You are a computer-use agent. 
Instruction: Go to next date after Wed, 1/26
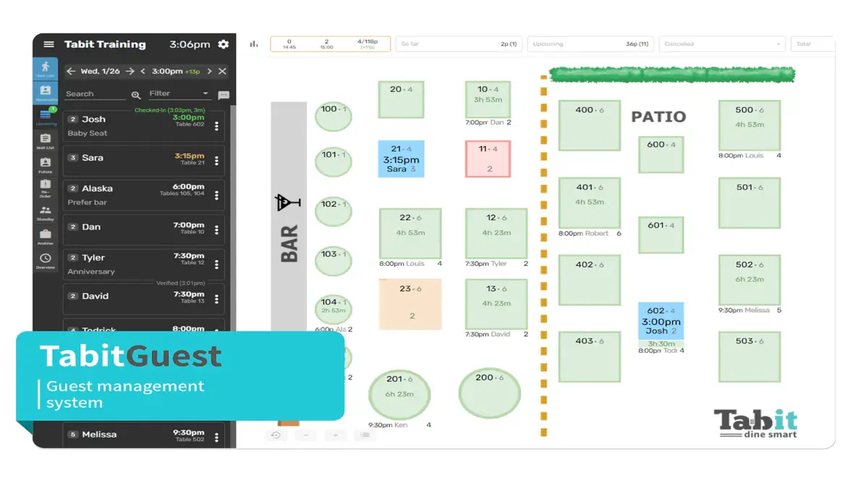[129, 71]
